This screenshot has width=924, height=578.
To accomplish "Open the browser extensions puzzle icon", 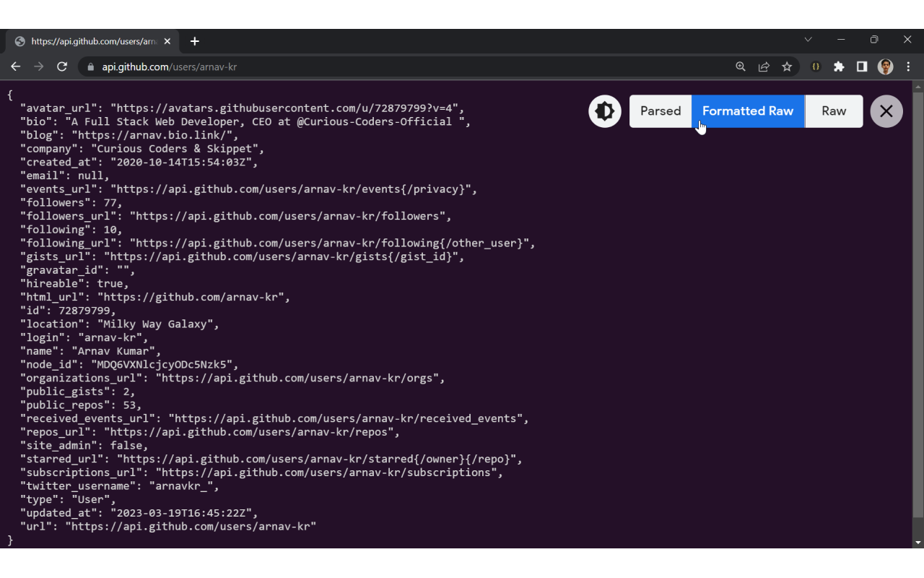I will click(x=839, y=66).
